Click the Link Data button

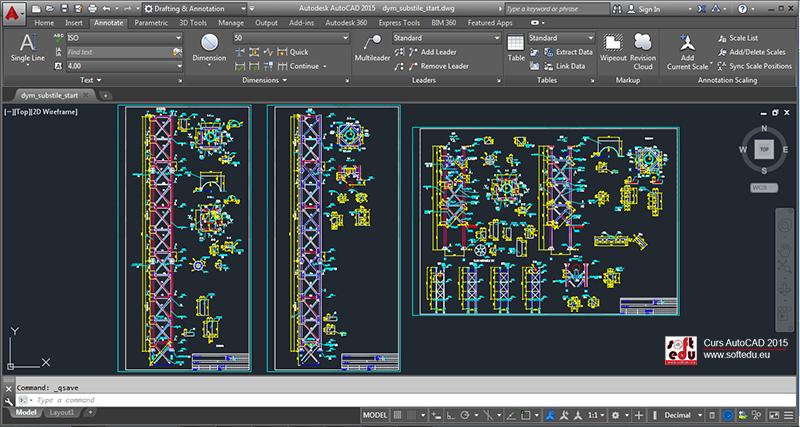pos(565,66)
